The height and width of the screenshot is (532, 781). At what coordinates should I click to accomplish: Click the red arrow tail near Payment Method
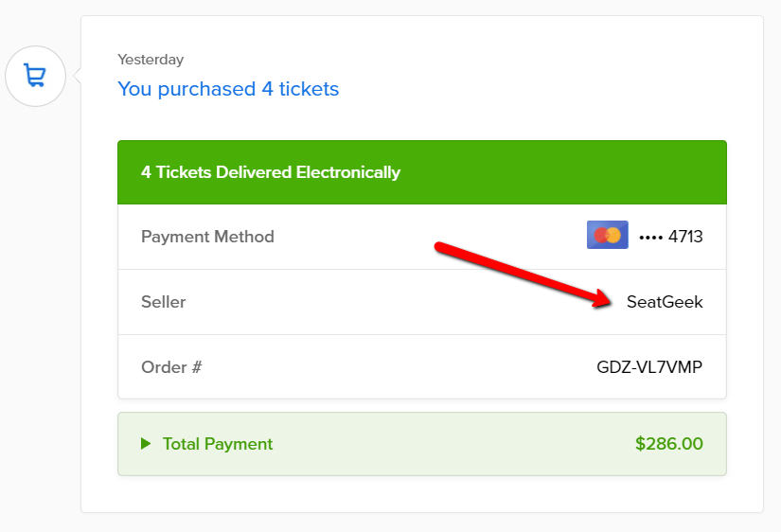[x=441, y=248]
